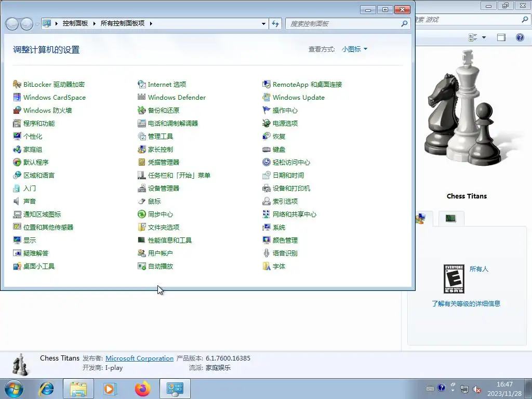
Task: Click the 凭据管理器 icon
Action: tap(142, 162)
